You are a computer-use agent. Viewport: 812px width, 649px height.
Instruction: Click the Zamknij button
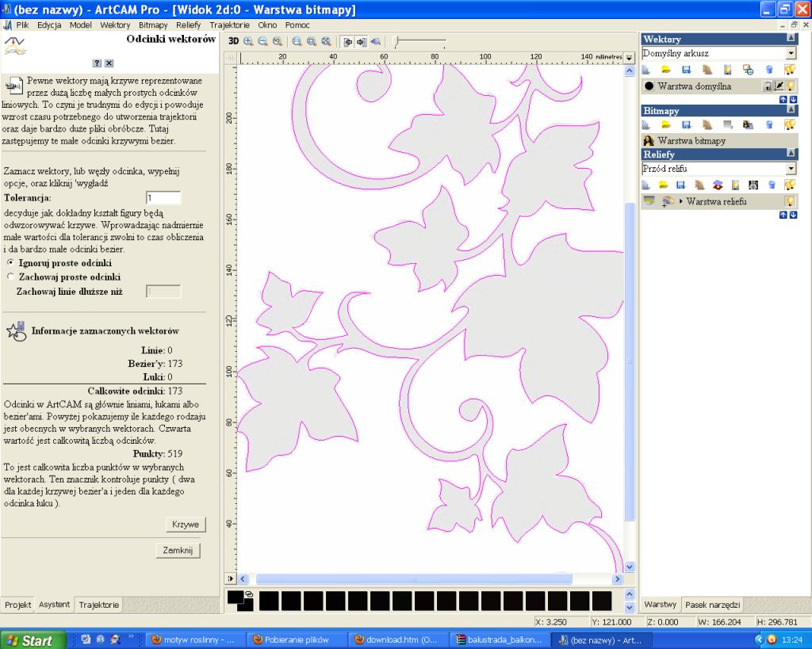[178, 550]
